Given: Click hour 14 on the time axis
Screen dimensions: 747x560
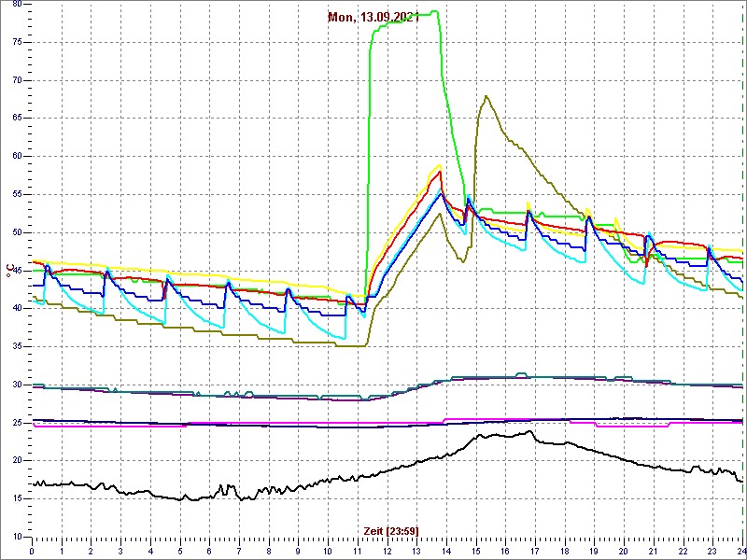Looking at the screenshot, I should tap(446, 550).
